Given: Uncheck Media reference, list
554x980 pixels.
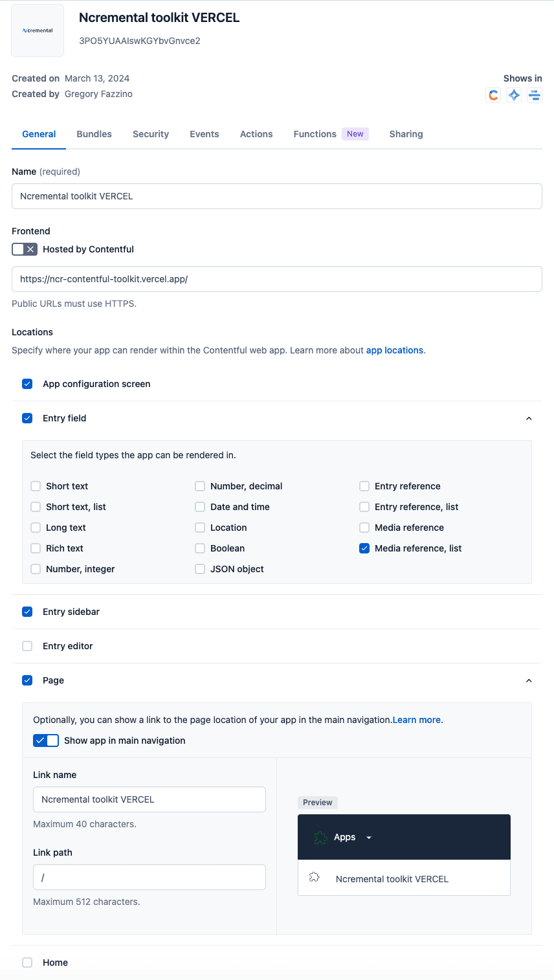Looking at the screenshot, I should (x=364, y=548).
